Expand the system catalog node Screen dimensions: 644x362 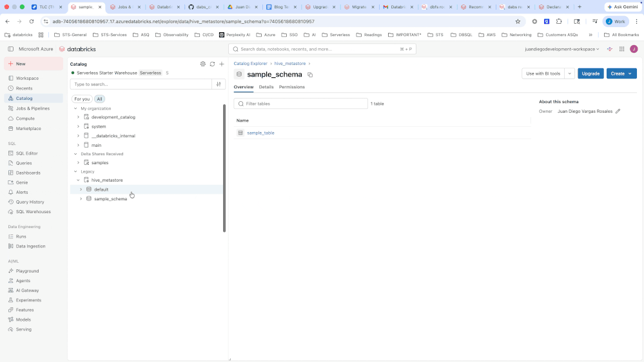tap(78, 126)
